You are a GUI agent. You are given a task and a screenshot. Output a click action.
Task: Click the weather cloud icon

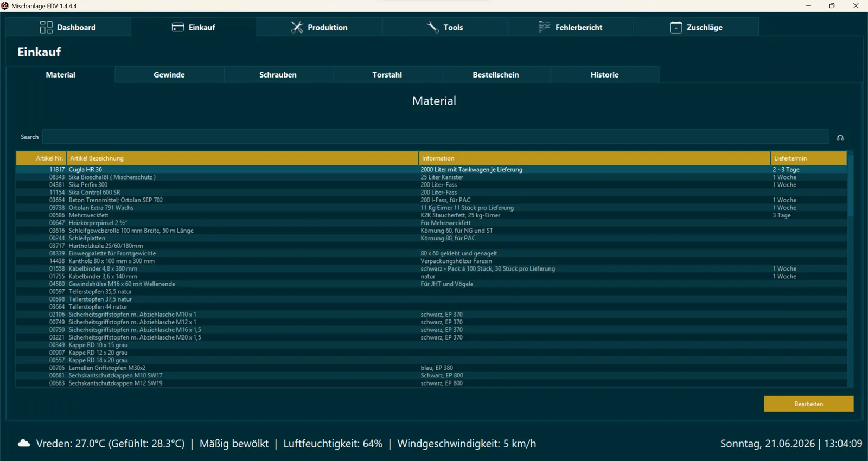[x=24, y=443]
